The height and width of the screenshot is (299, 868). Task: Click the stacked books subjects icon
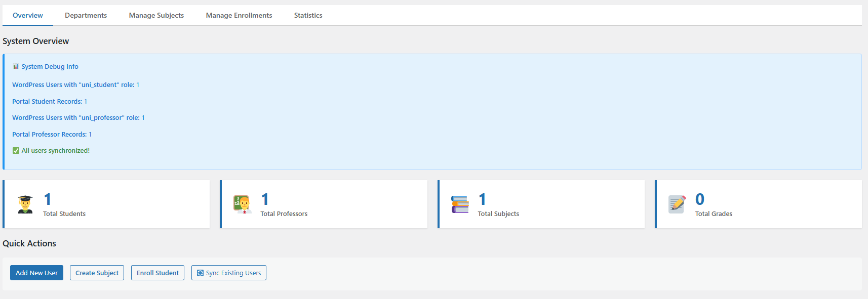tap(460, 204)
